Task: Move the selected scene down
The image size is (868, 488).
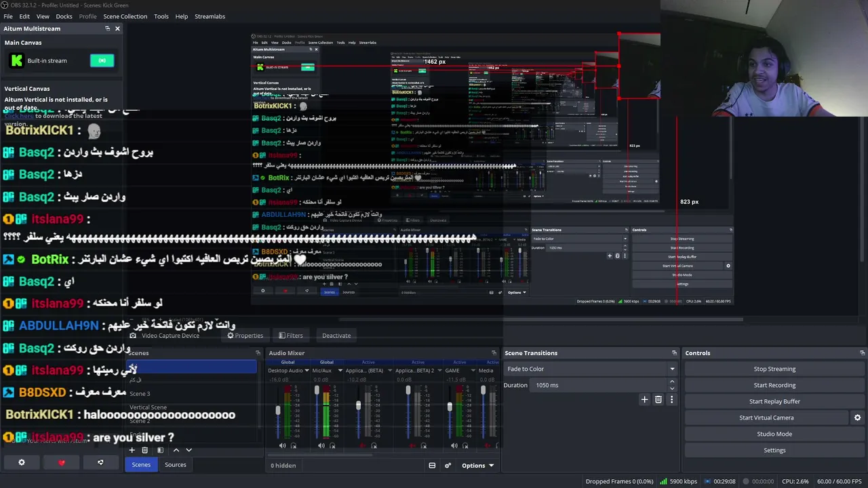Action: point(189,450)
